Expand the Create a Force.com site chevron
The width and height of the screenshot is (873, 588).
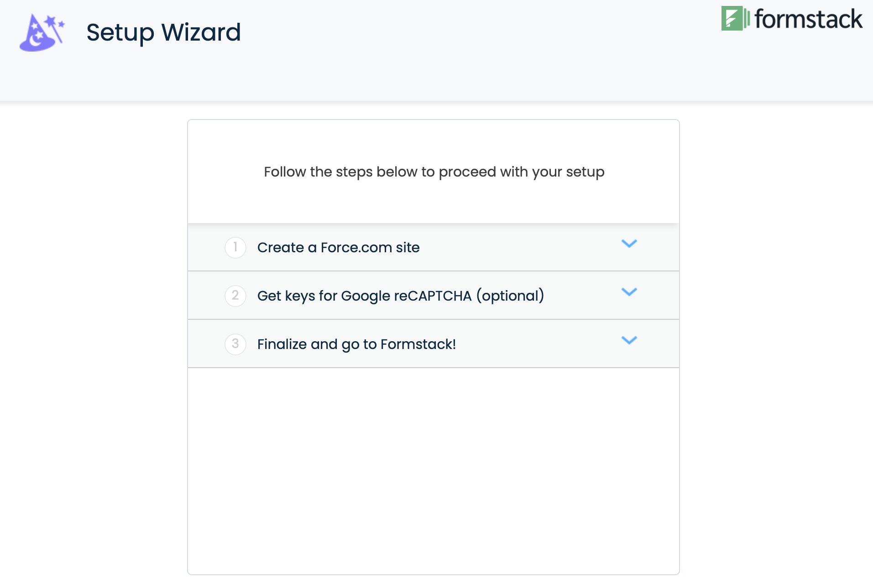(x=629, y=244)
